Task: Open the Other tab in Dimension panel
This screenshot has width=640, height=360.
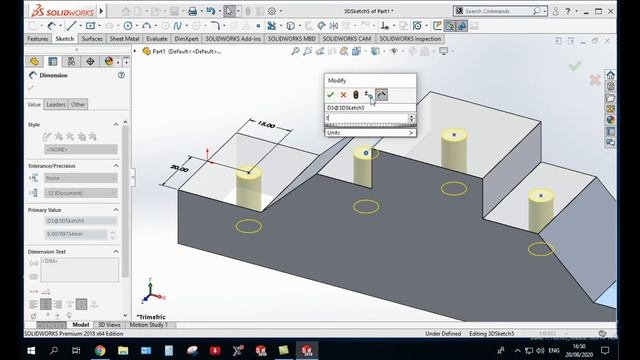Action: [x=78, y=104]
